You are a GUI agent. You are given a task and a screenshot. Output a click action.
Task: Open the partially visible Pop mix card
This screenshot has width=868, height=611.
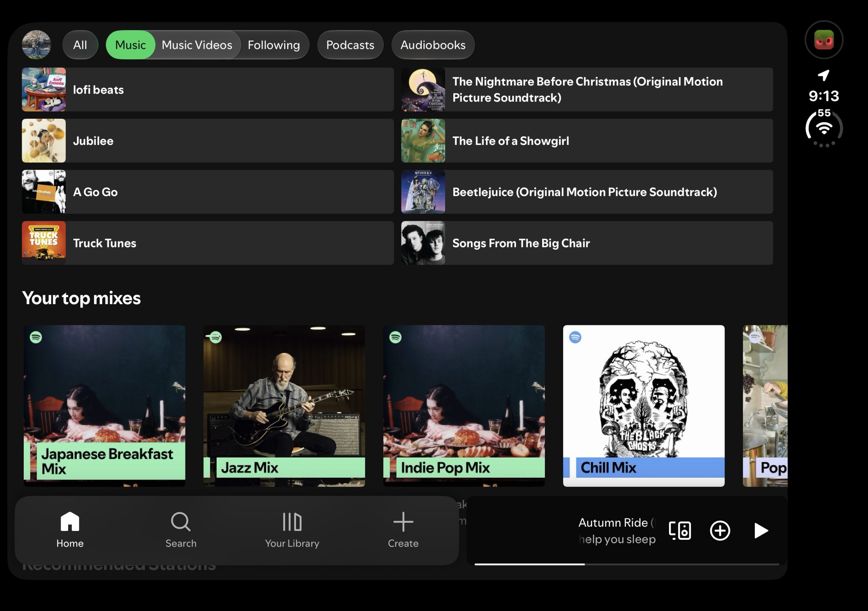765,405
